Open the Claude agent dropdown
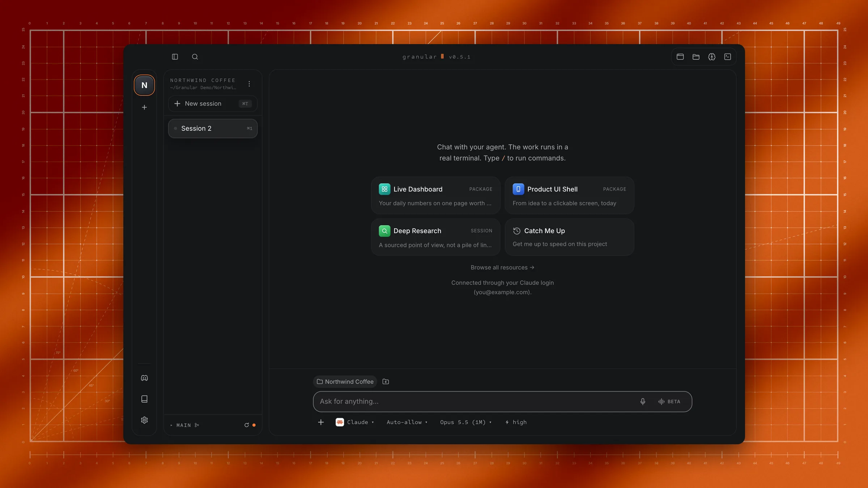The width and height of the screenshot is (868, 488). coord(355,422)
